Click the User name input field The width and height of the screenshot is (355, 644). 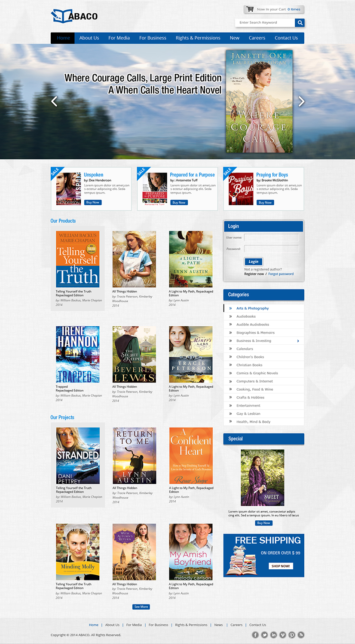click(x=272, y=237)
